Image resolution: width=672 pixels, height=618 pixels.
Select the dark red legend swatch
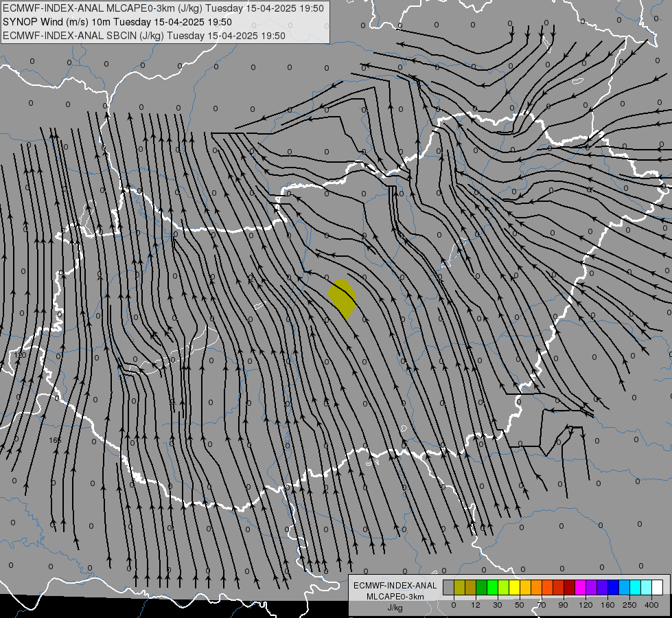point(569,587)
